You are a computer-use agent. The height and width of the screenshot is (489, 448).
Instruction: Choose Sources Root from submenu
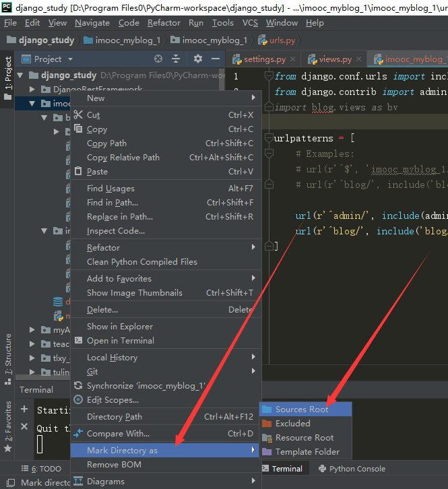[306, 409]
